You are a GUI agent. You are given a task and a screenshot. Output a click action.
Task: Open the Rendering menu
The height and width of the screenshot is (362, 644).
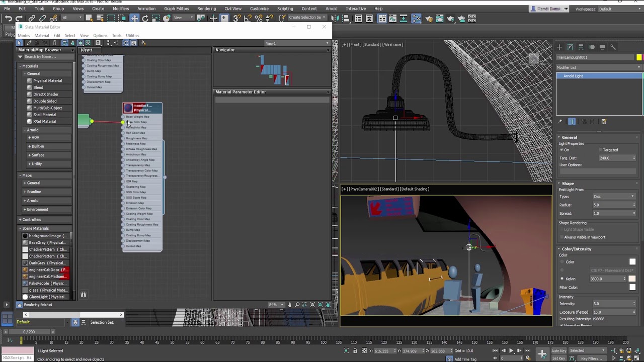(206, 9)
